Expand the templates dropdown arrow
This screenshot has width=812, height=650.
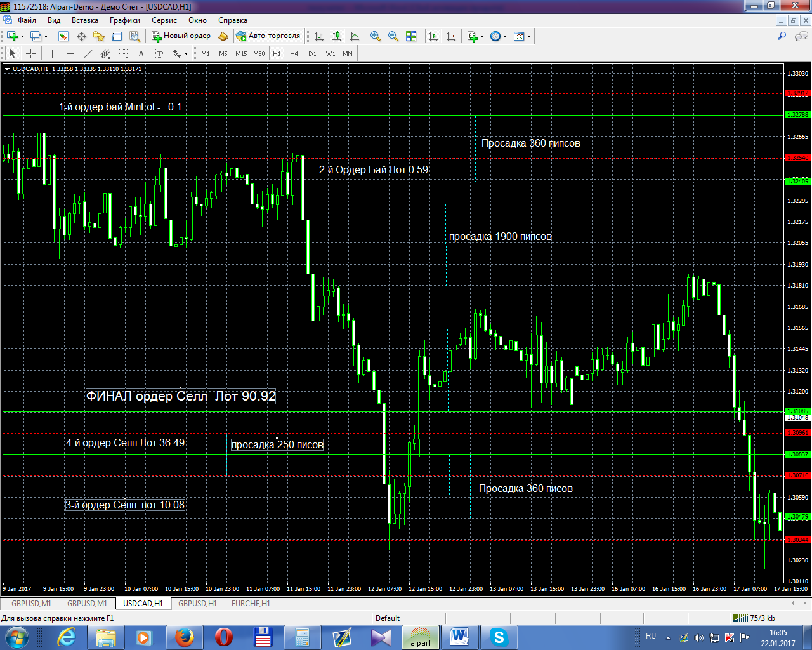pos(529,36)
